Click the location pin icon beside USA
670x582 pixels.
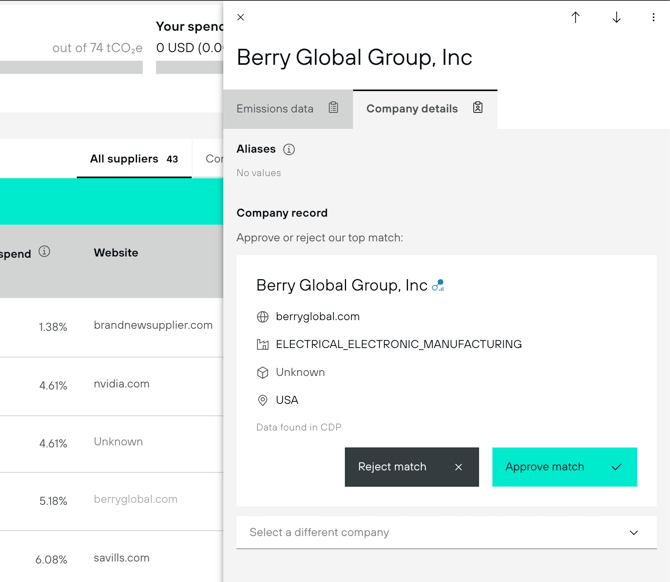(x=262, y=400)
